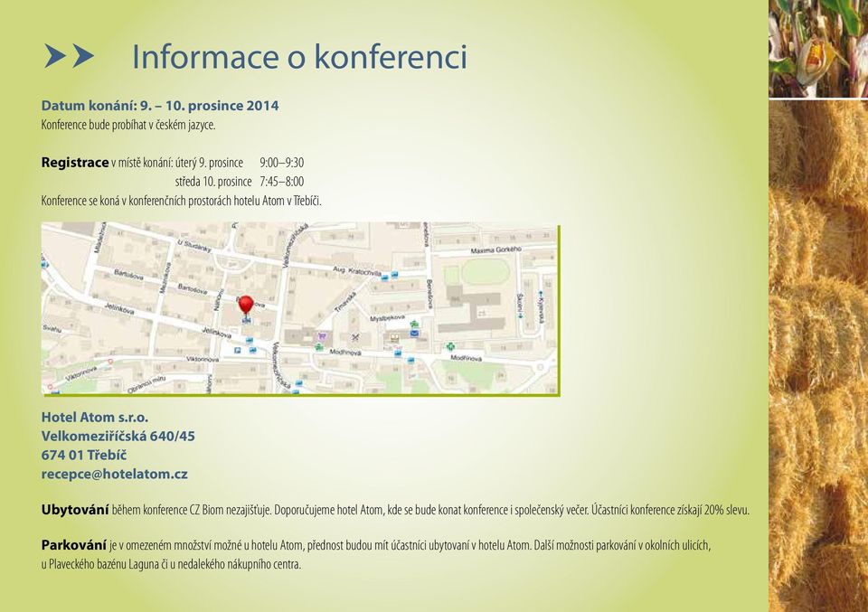Viewport: 868px width, 612px height.
Task: Click the open book library map icon
Action: (394, 336)
